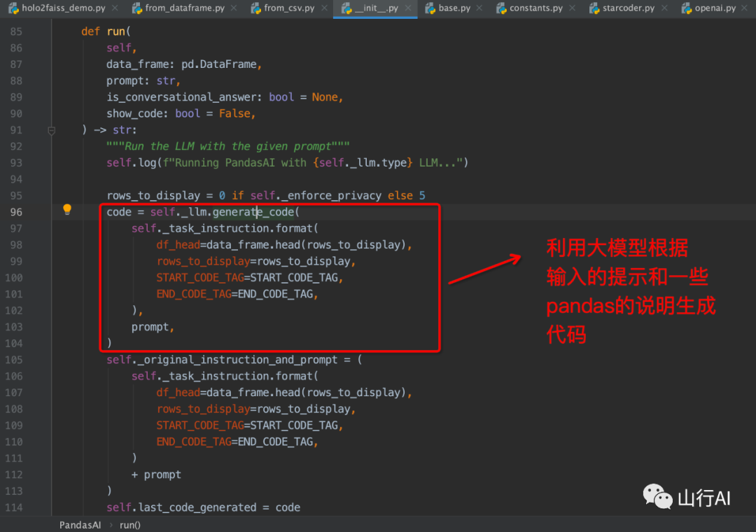Close the starcoder.py tab
Screen dimensions: 756x532
[664, 8]
